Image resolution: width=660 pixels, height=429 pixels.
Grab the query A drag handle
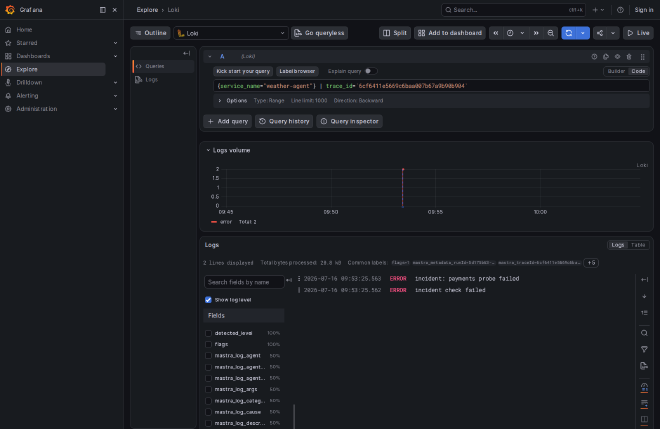642,56
